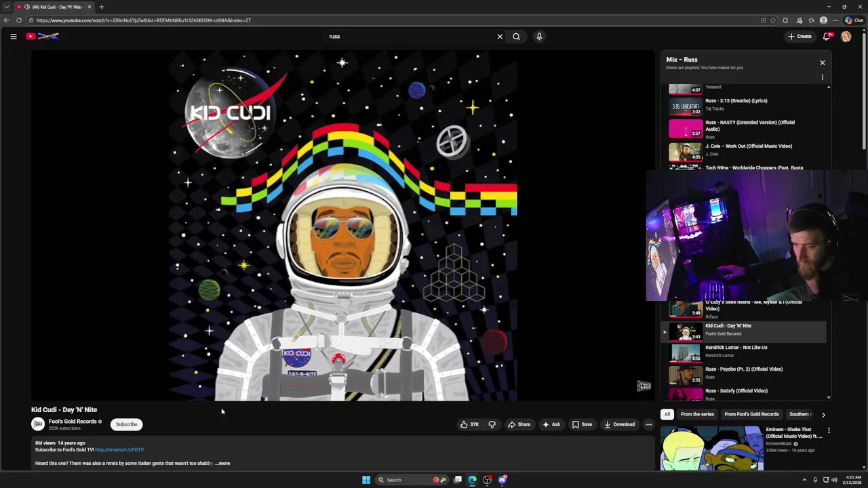Click the Eminem Shake That thumbnail

712,448
